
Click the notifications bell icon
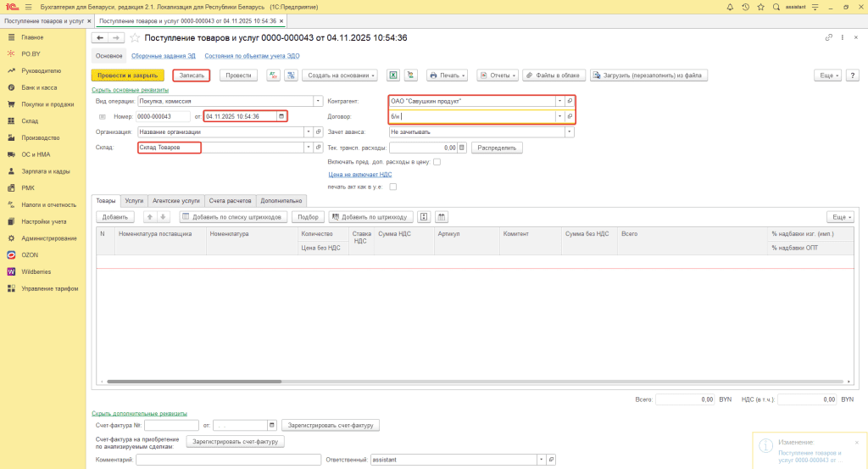point(730,7)
